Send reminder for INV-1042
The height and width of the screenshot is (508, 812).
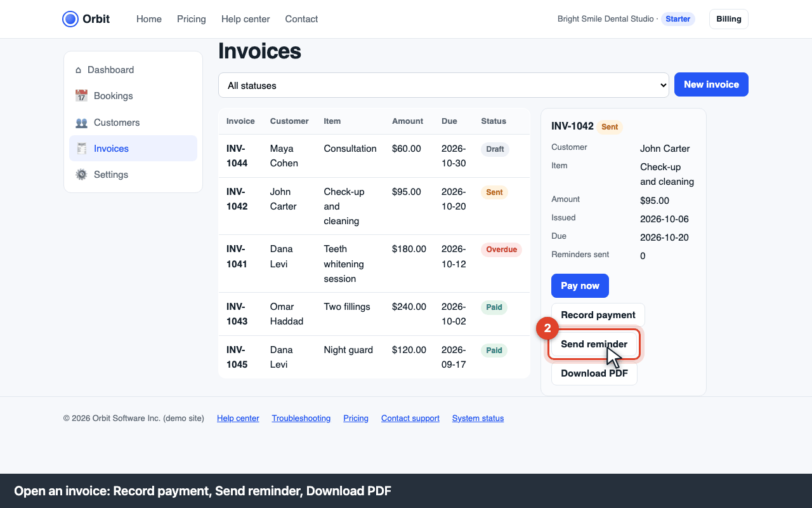pos(594,344)
